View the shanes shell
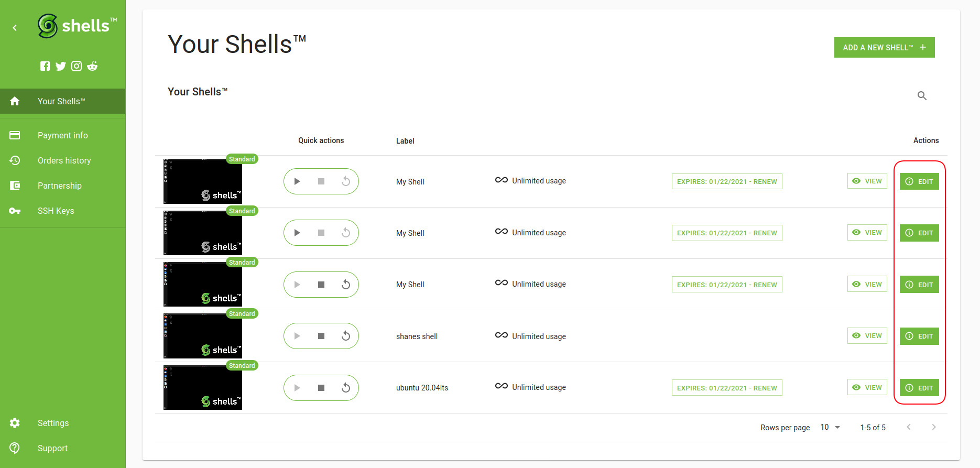 point(867,336)
